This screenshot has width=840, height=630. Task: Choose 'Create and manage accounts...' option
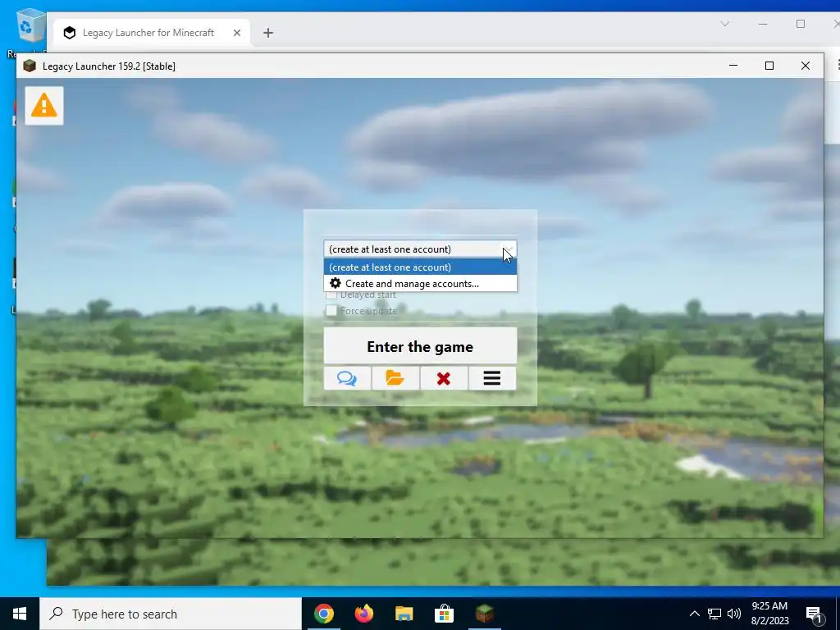(x=420, y=283)
